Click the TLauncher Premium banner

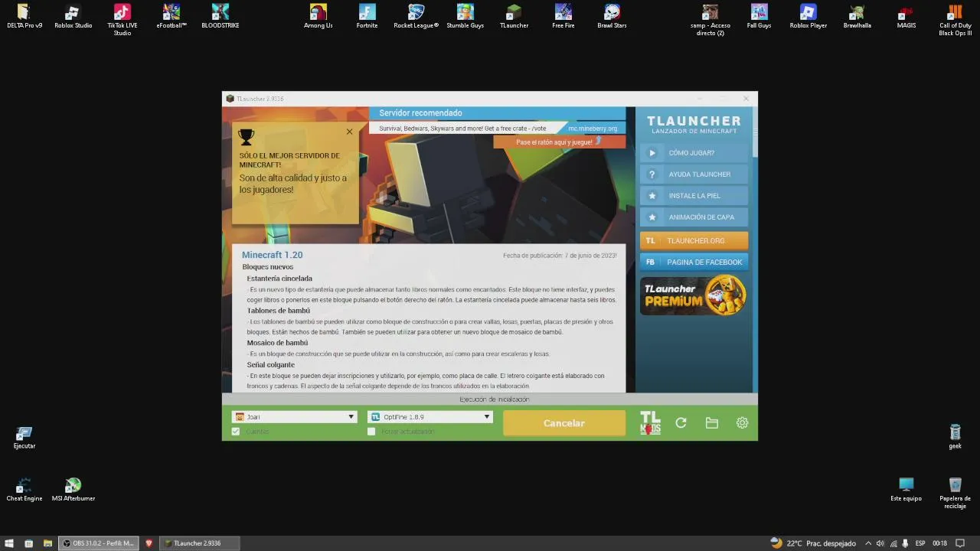(694, 296)
